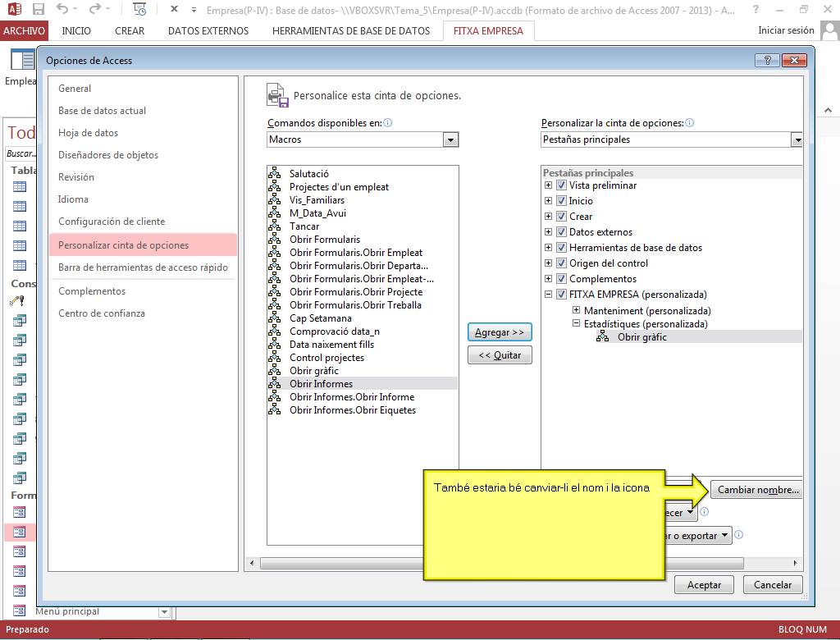Screen dimensions: 840x640
Task: Expand the Inicio tree node
Action: tap(548, 201)
